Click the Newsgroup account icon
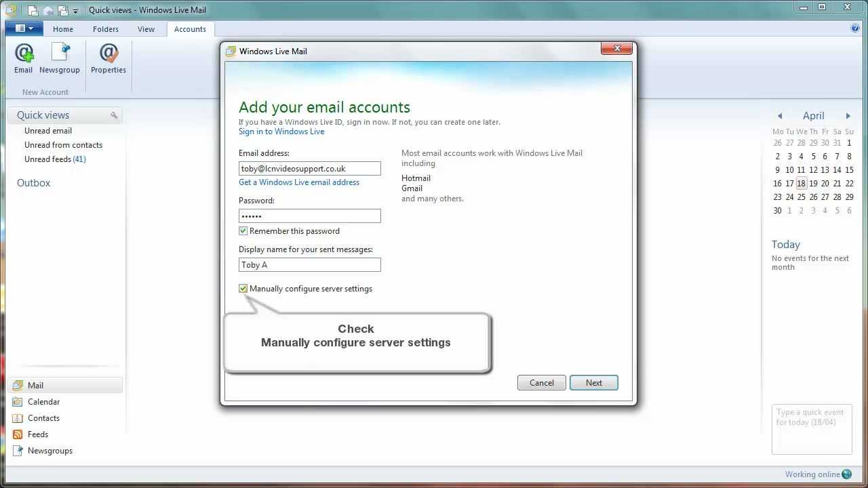Viewport: 868px width, 488px height. coord(60,58)
